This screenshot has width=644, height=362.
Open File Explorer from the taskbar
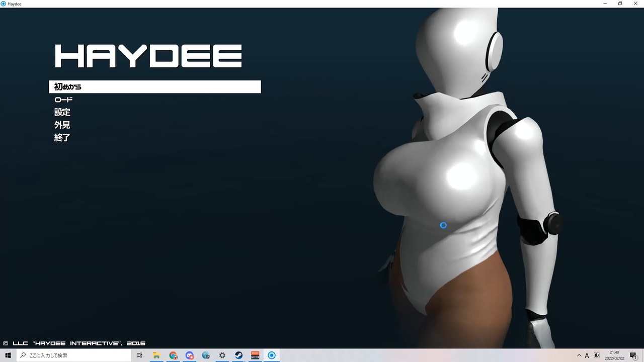coord(156,355)
